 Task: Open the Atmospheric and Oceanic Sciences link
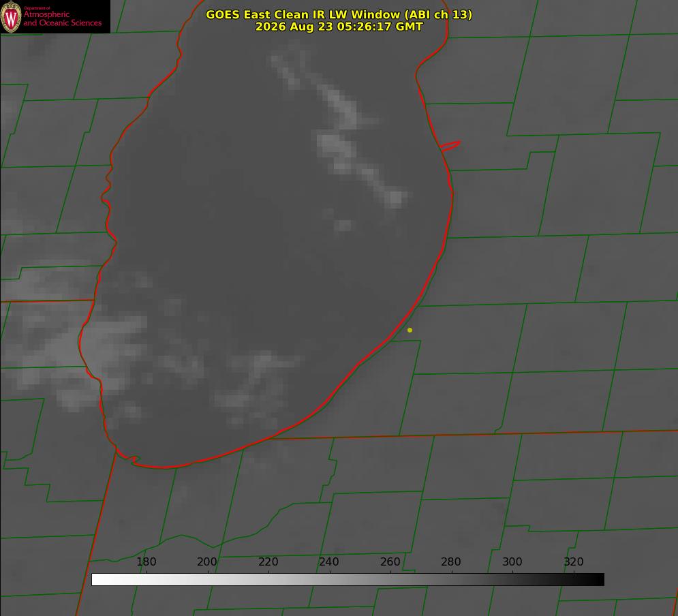coord(62,18)
